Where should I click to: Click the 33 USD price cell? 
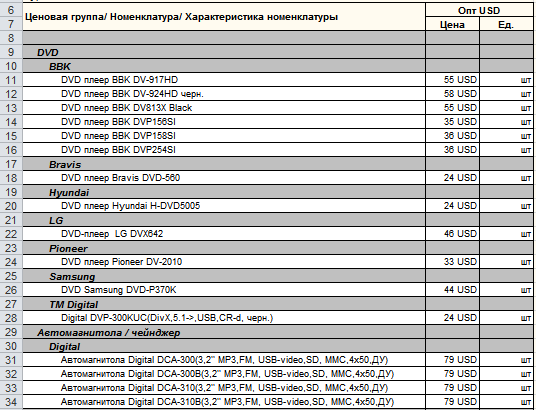coord(452,262)
